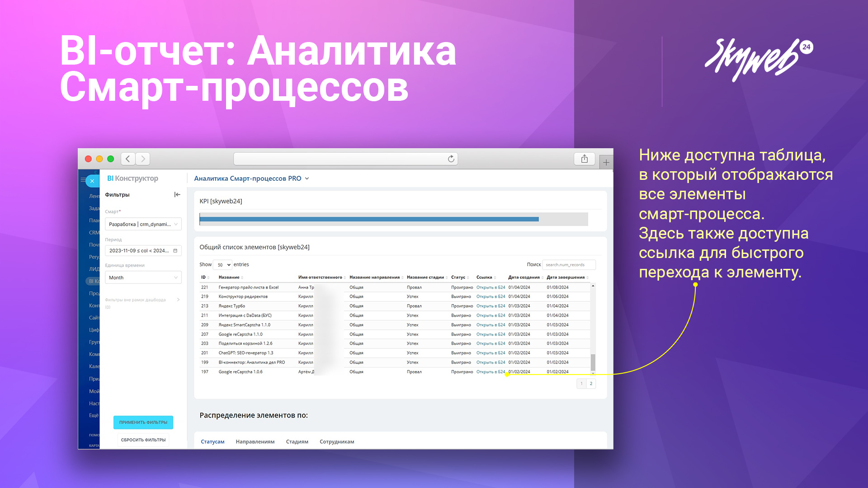Collapse the Фильтры panel with arrow icon
This screenshot has width=868, height=488.
[x=177, y=195]
